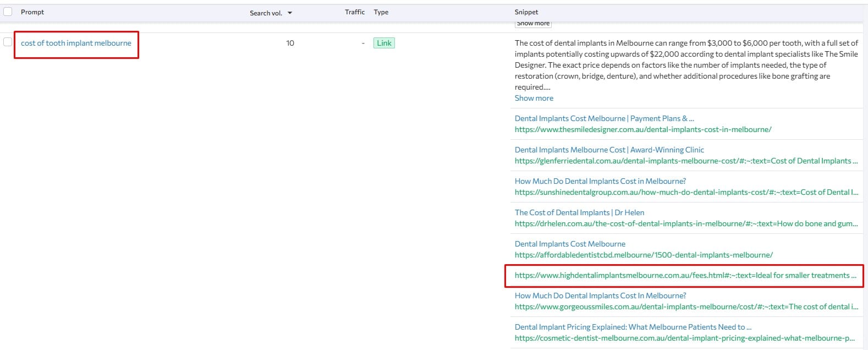
Task: Click the Snippet column header
Action: [x=526, y=12]
